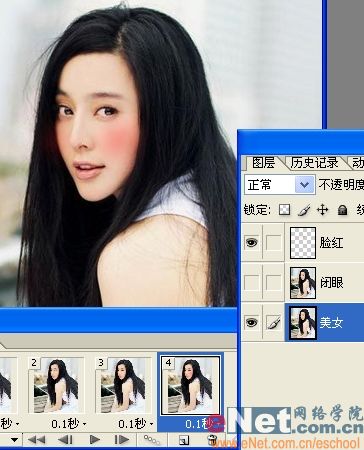Toggle link box on 脸红 layer
Viewport: 364px width, 450px height.
(273, 242)
